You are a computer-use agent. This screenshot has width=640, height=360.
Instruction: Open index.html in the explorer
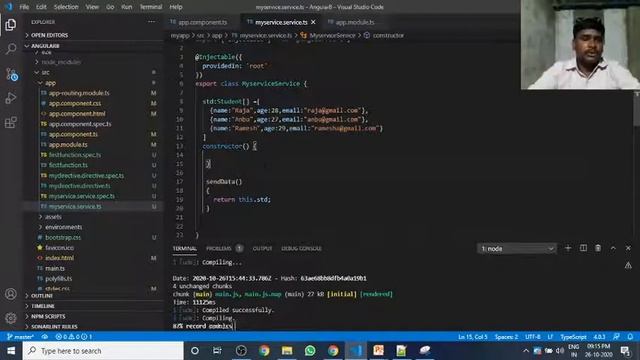[60, 258]
